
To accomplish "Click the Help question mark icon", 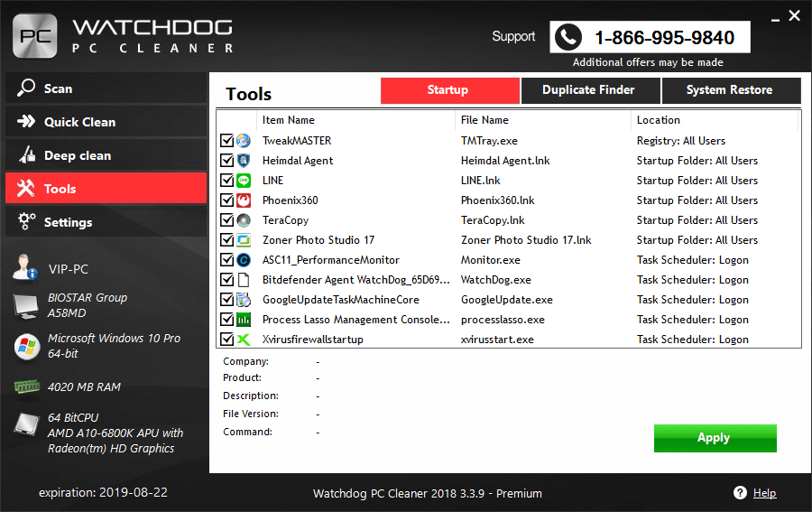I will click(740, 492).
